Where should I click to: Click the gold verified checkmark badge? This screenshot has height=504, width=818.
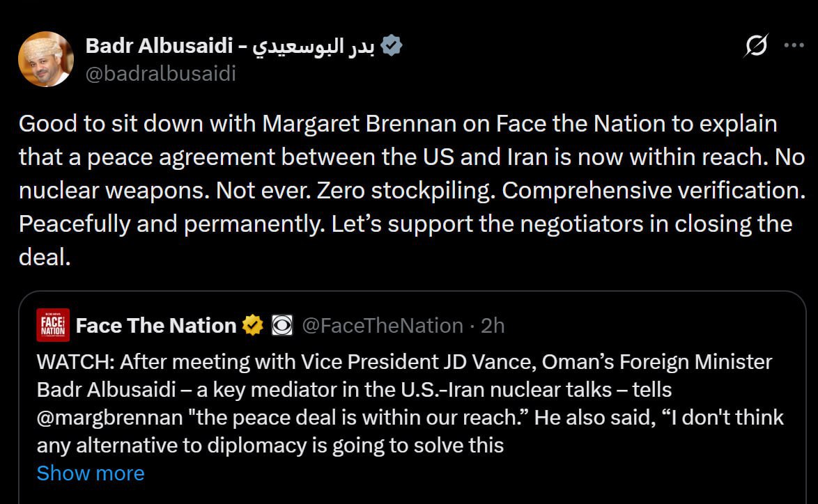point(252,325)
